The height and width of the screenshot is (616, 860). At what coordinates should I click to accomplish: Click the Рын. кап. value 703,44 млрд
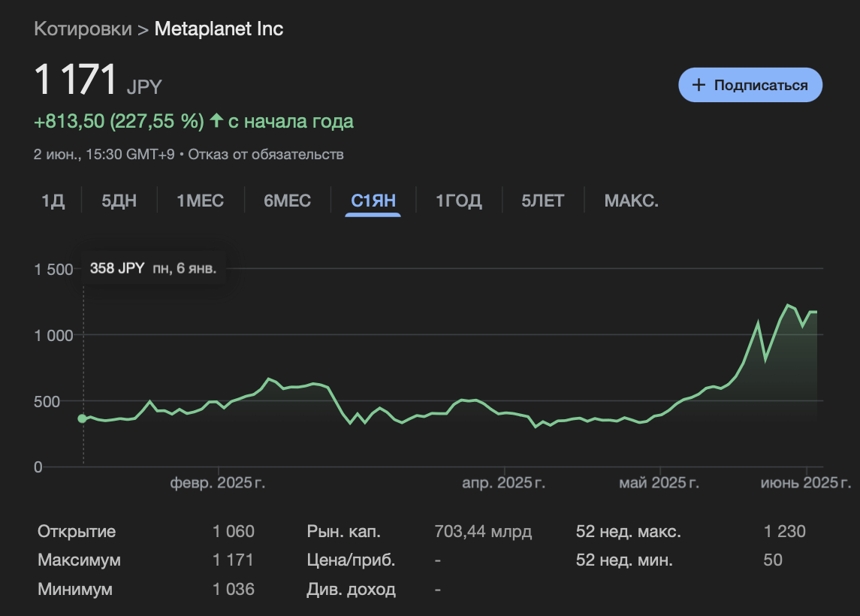click(x=483, y=531)
